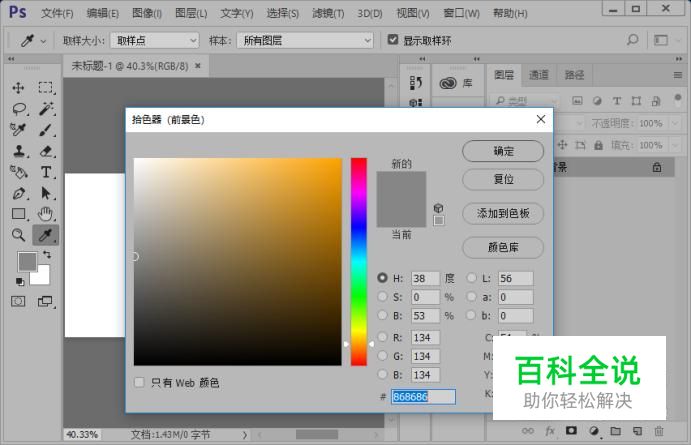Select the Rectangular Marquee tool

pyautogui.click(x=45, y=88)
